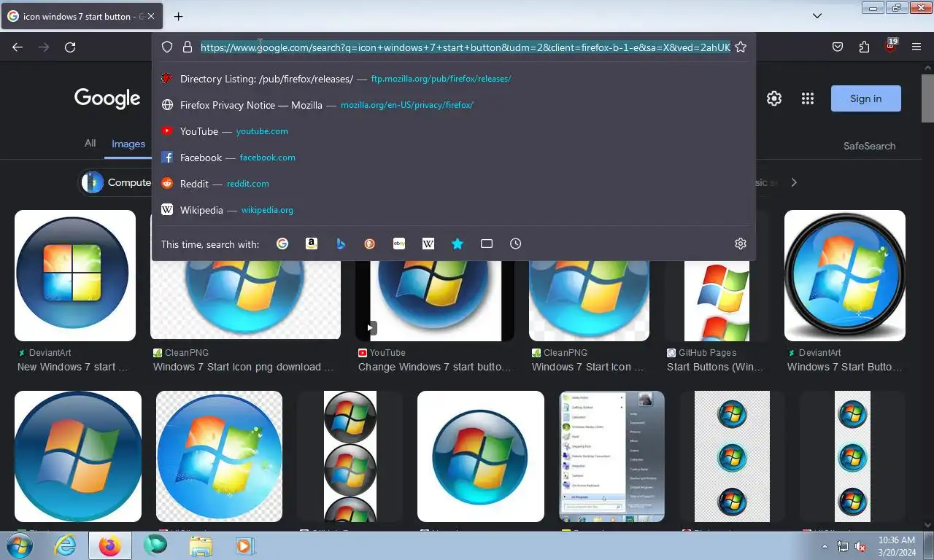Show site security padlock info
Viewport: 934px width, 560px height.
[x=188, y=47]
